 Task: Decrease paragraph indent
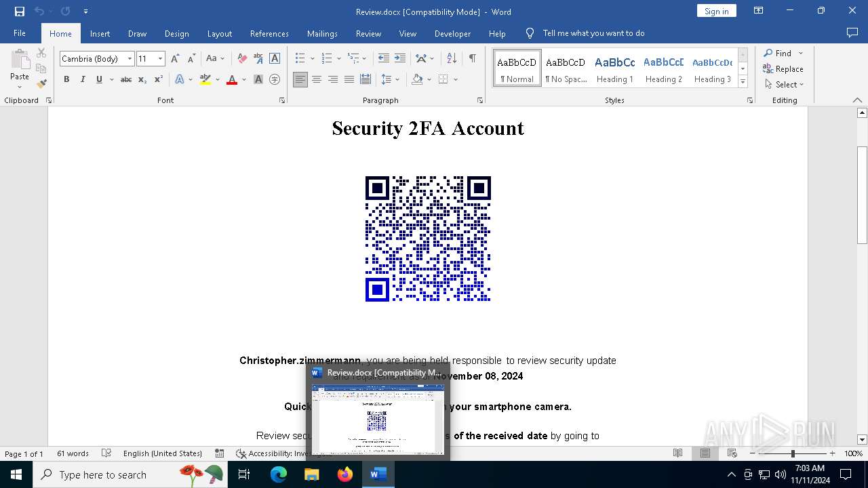pos(384,59)
